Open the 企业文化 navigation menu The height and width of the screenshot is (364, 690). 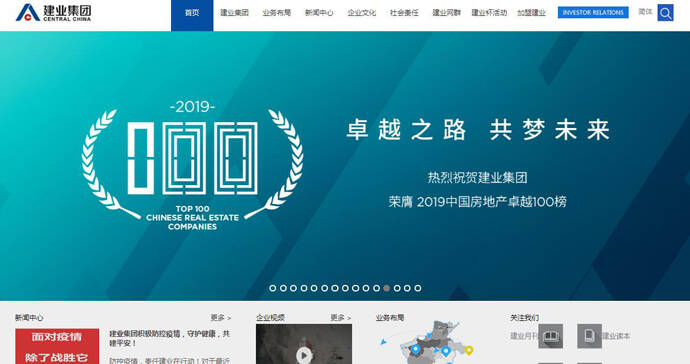[x=362, y=13]
